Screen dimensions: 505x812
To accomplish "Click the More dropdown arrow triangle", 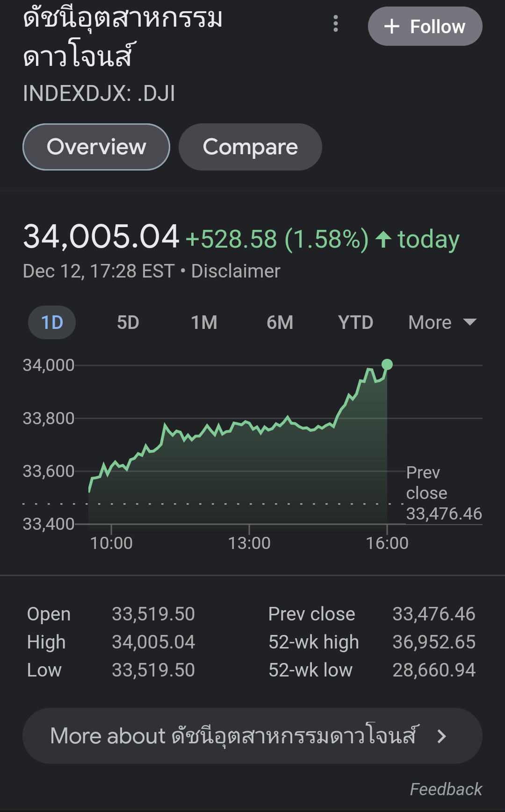I will [469, 322].
